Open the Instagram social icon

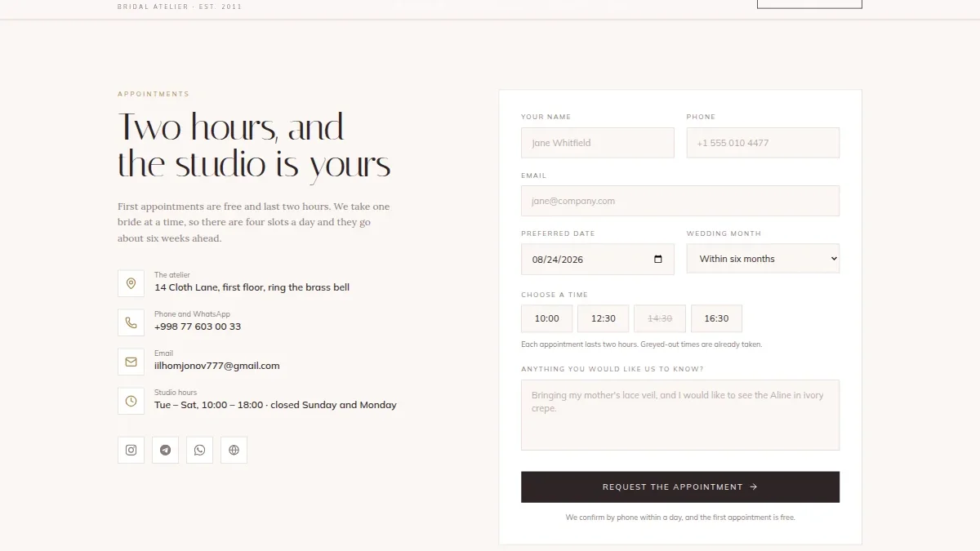(x=131, y=450)
